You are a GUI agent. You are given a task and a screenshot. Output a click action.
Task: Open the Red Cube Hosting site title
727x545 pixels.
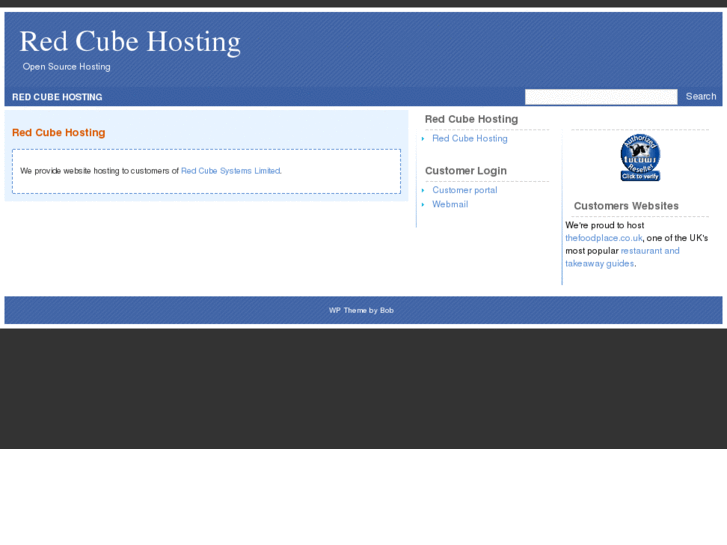[x=130, y=41]
